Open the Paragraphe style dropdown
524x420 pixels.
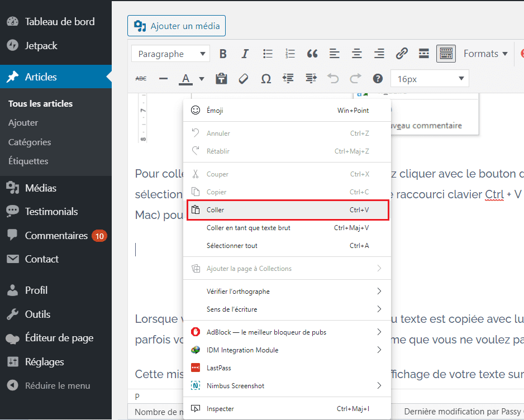170,53
